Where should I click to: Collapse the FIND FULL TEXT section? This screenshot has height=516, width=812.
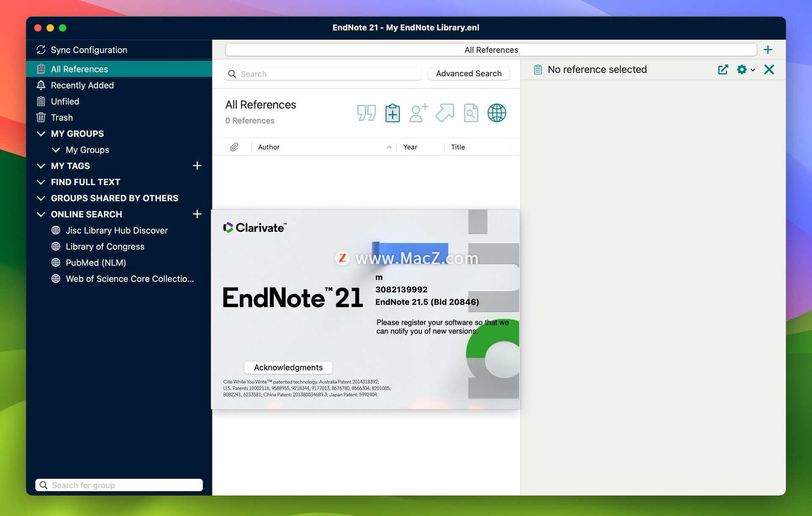pyautogui.click(x=41, y=182)
